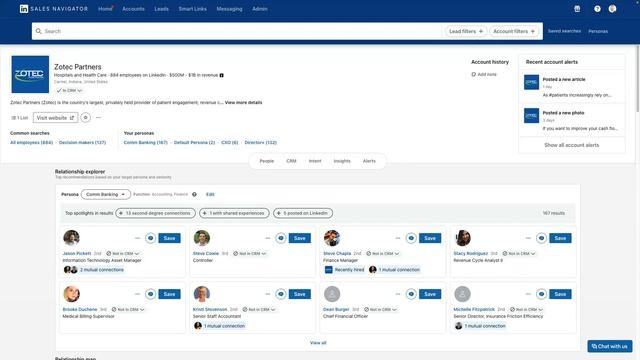Open the help question mark icon
Viewport: 640px width, 360px height.
(x=597, y=9)
